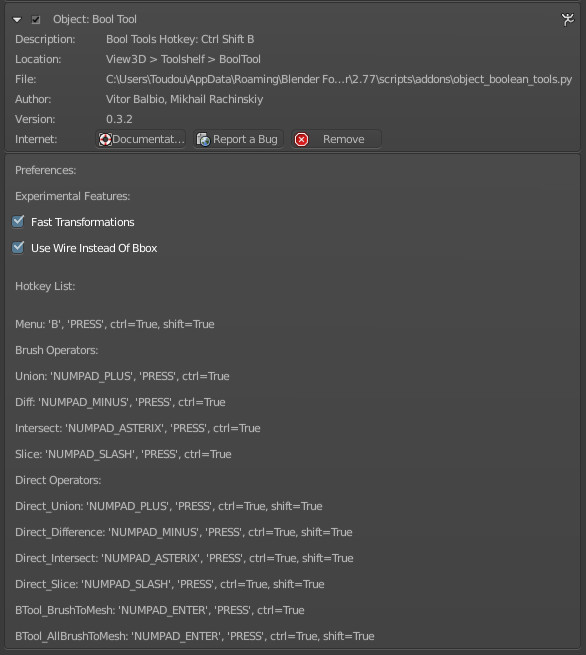Viewport: 586px width, 655px height.
Task: Click the community support figure icon
Action: pos(567,19)
